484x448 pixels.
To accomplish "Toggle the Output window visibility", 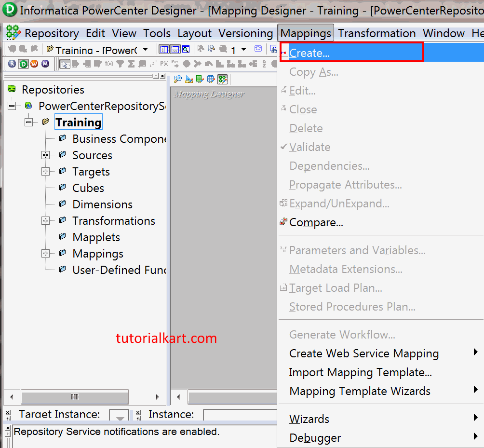I will pyautogui.click(x=175, y=49).
